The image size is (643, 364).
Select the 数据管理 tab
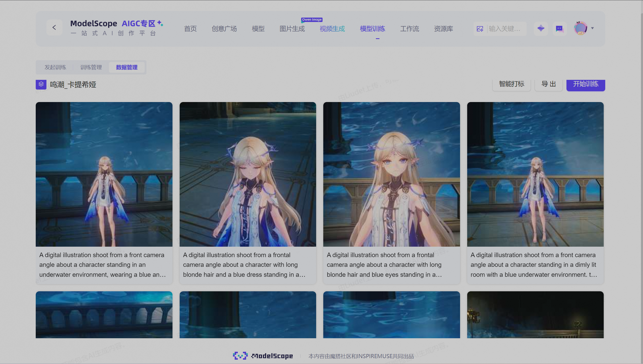click(127, 67)
